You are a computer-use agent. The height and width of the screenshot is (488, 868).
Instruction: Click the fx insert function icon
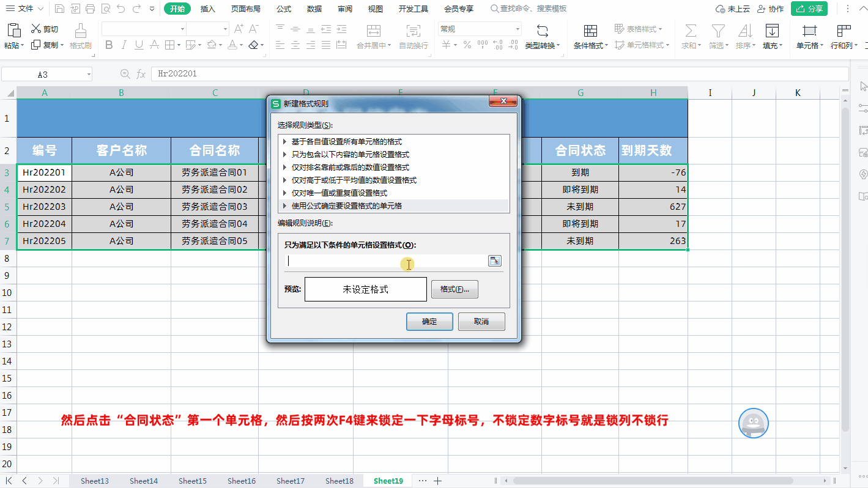[141, 74]
